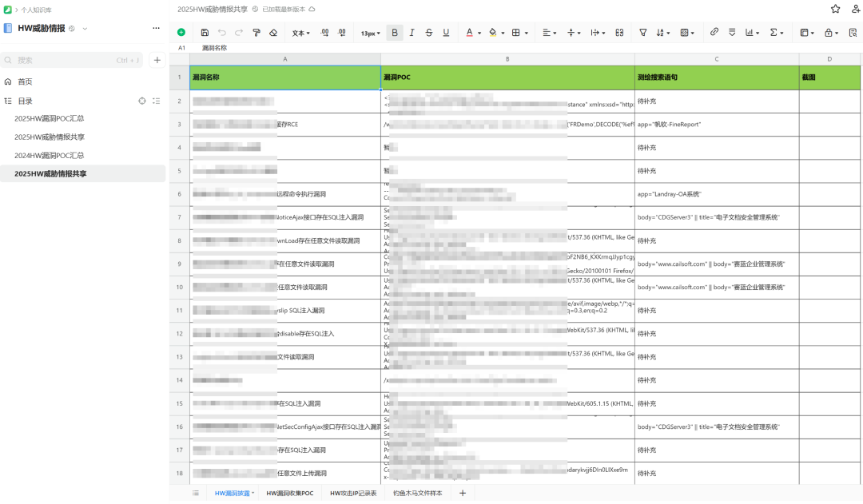Open the sheet list menu icon at bottom
Viewport: 863px width, 504px height.
point(196,493)
